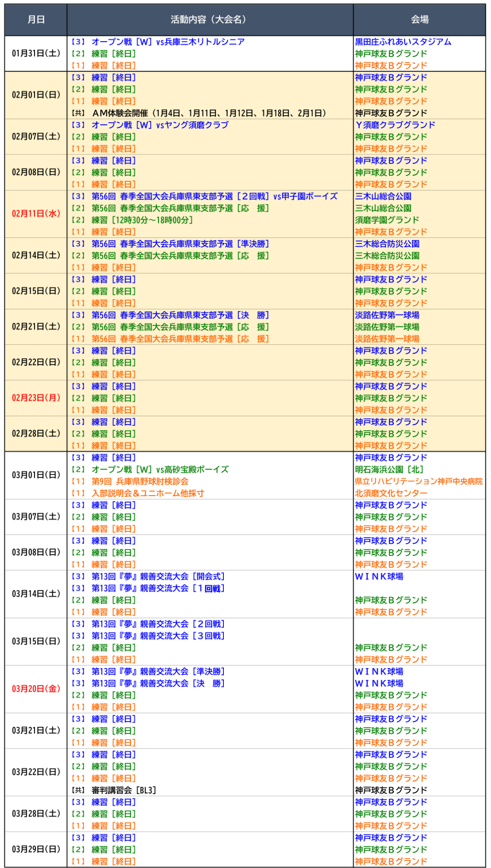Select the 活動内容（大会名） column header
This screenshot has width=491, height=868.
(x=210, y=19)
